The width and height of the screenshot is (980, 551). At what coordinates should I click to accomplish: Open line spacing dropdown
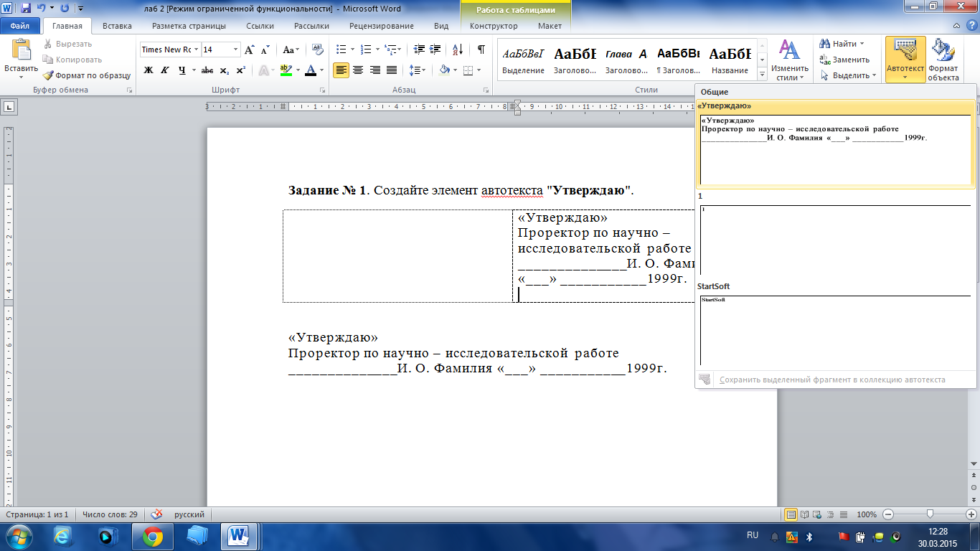click(x=418, y=70)
